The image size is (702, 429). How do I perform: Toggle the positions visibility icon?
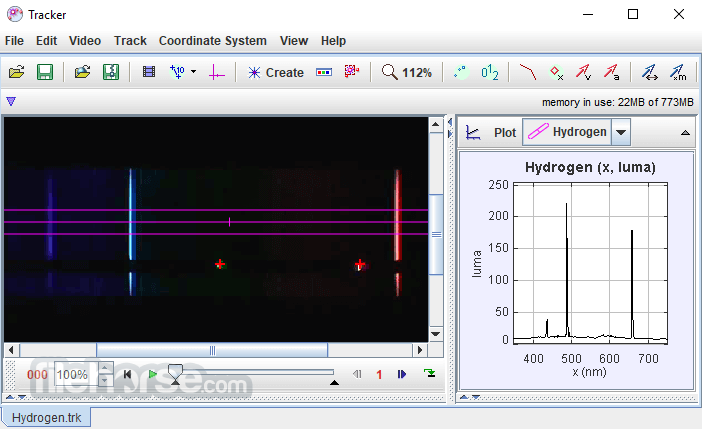pos(556,72)
